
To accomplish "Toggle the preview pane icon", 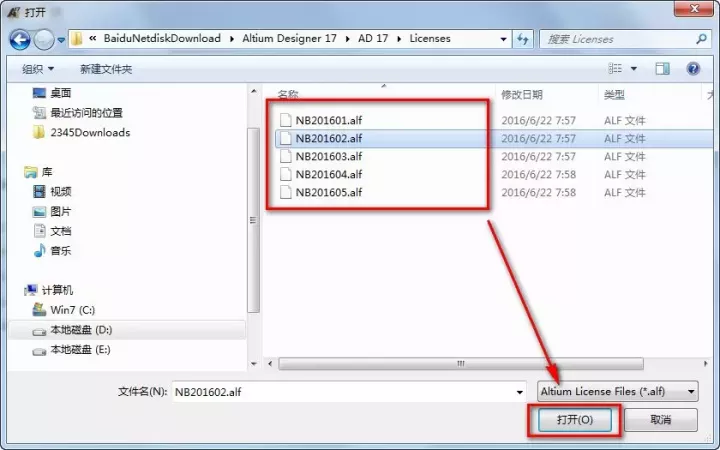I will 662,69.
